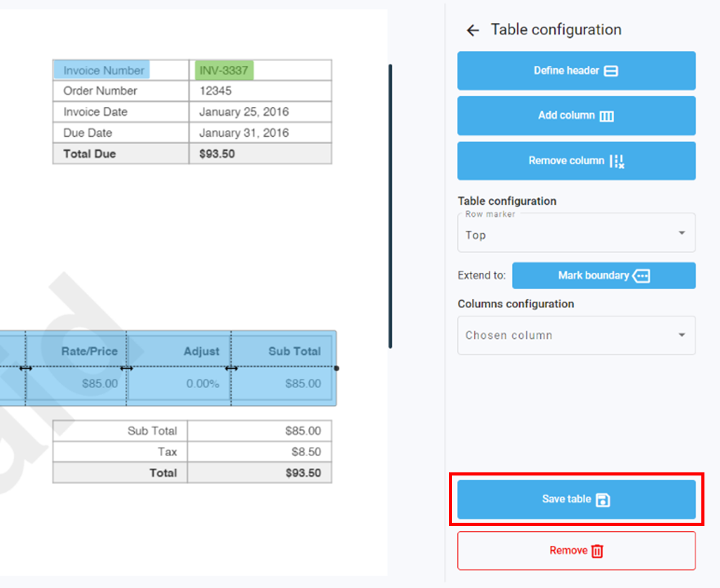The height and width of the screenshot is (588, 720).
Task: Click the back arrow beside Table configuration
Action: click(x=473, y=30)
